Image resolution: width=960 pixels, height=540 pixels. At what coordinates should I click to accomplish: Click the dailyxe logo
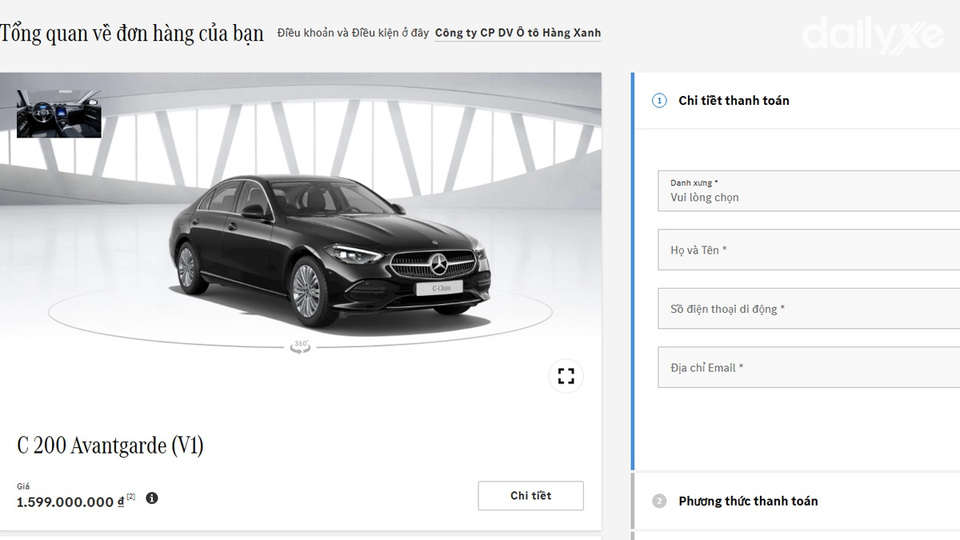tap(872, 35)
